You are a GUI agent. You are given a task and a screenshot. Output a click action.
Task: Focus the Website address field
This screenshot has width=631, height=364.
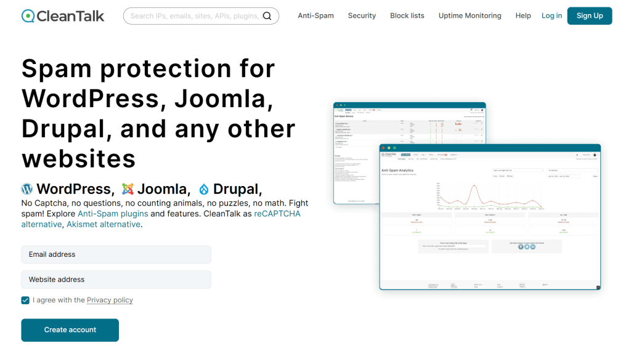(x=116, y=280)
